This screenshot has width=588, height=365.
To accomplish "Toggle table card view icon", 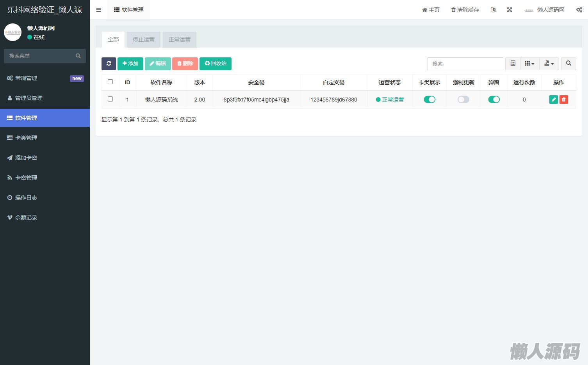I will point(513,64).
